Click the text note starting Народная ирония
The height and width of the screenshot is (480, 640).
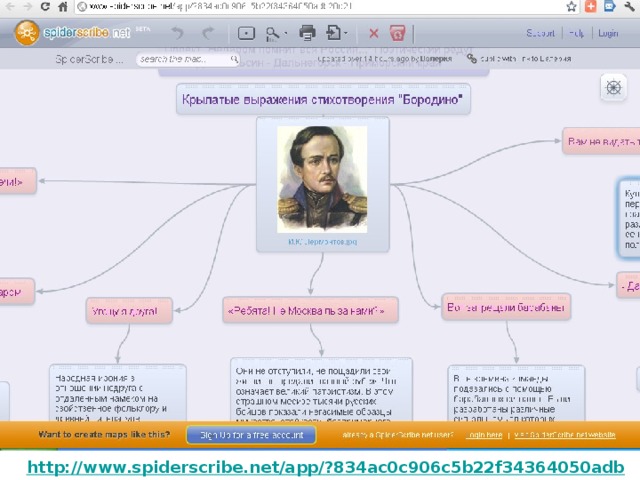[x=118, y=393]
